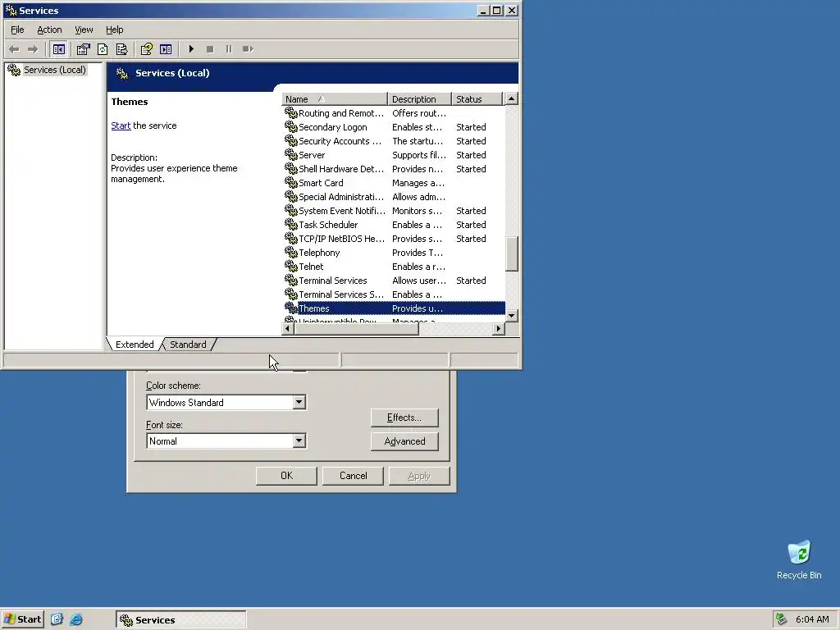
Task: Click the horizontal scroll left arrow
Action: pos(288,328)
